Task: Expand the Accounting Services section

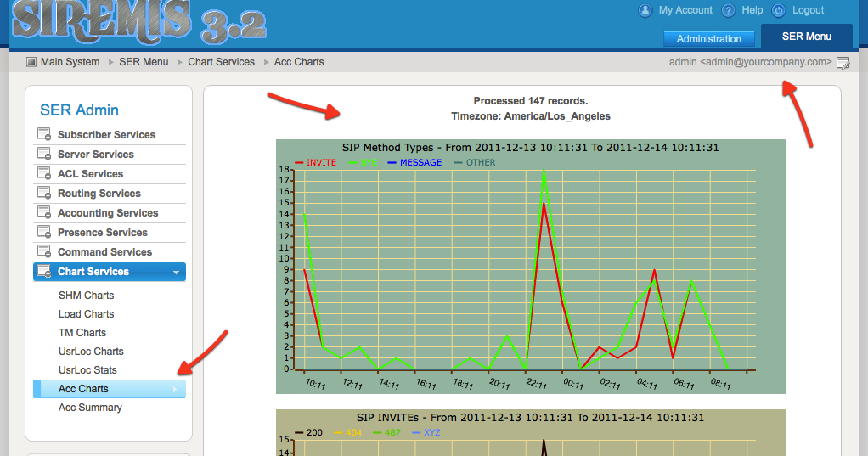Action: (108, 213)
